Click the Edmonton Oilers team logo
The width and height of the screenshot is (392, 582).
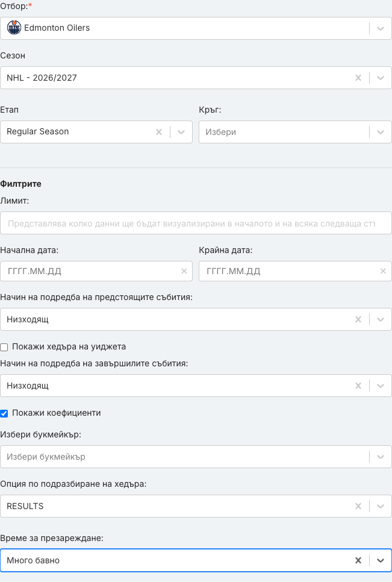(x=14, y=28)
